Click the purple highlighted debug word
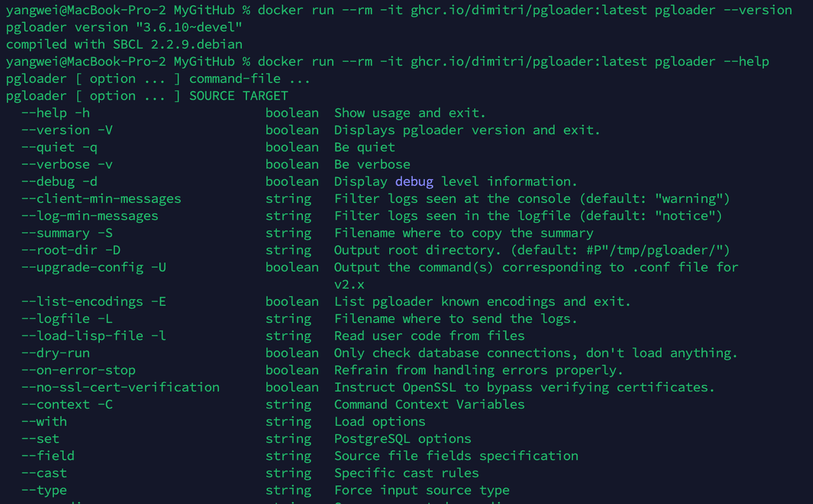Screen dimensions: 813x504 pyautogui.click(x=414, y=182)
